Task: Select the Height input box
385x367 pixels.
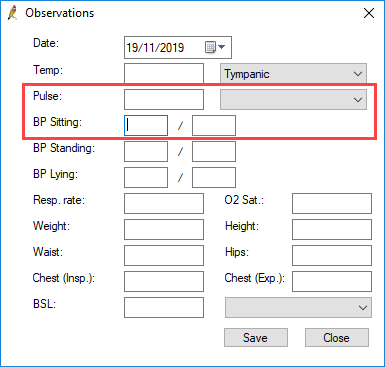Action: click(332, 229)
